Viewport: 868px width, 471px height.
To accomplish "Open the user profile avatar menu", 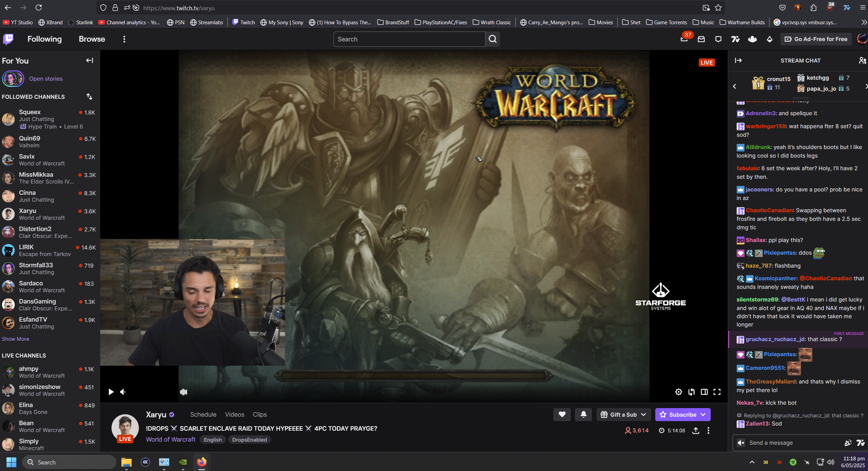I will 862,39.
